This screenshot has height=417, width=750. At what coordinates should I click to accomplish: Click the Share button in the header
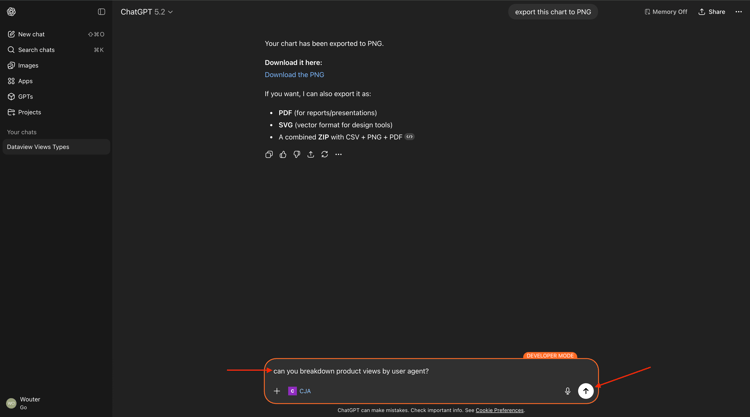(712, 12)
